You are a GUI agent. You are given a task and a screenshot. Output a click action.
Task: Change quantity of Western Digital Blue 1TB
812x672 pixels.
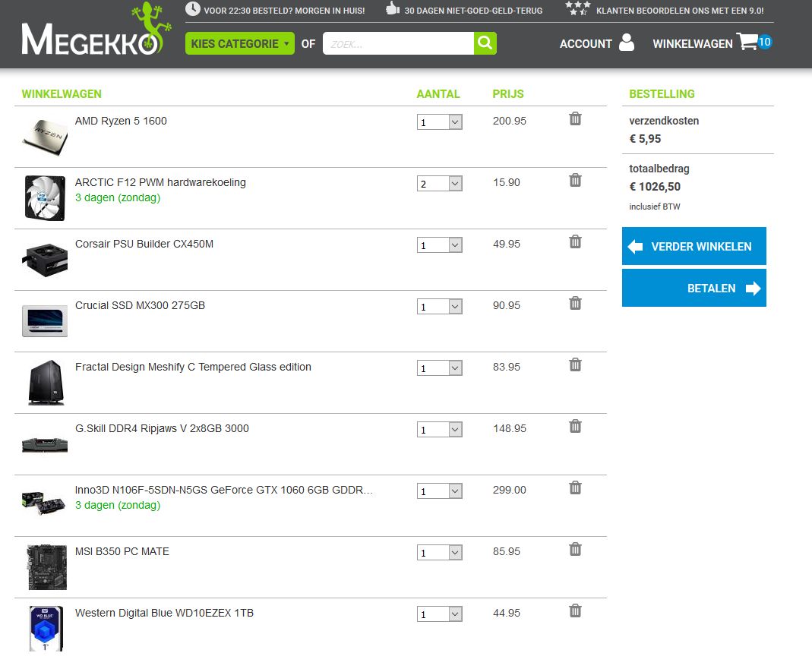(x=440, y=614)
